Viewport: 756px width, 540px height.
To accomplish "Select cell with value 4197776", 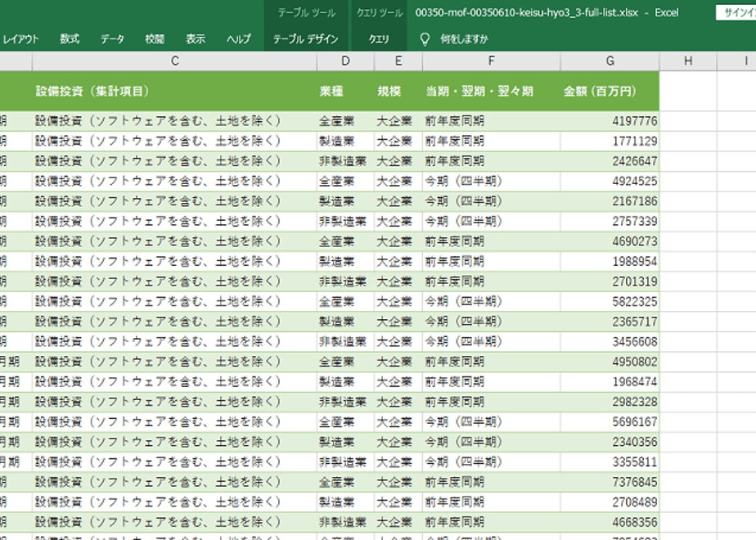I will tap(610, 121).
